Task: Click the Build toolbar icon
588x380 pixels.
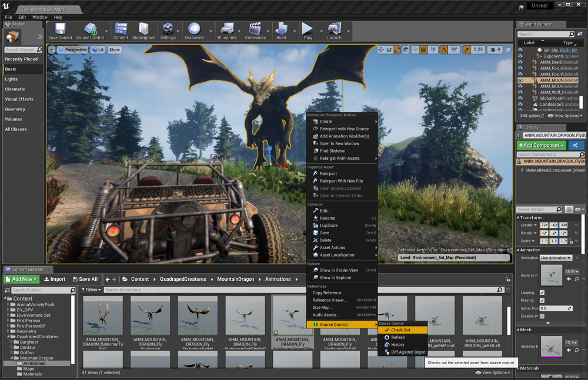Action: [281, 31]
